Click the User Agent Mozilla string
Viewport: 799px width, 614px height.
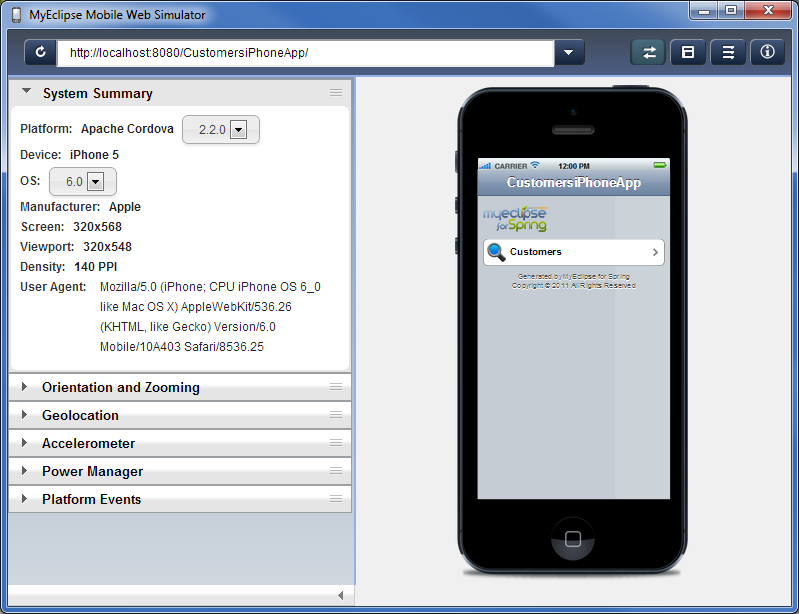210,316
